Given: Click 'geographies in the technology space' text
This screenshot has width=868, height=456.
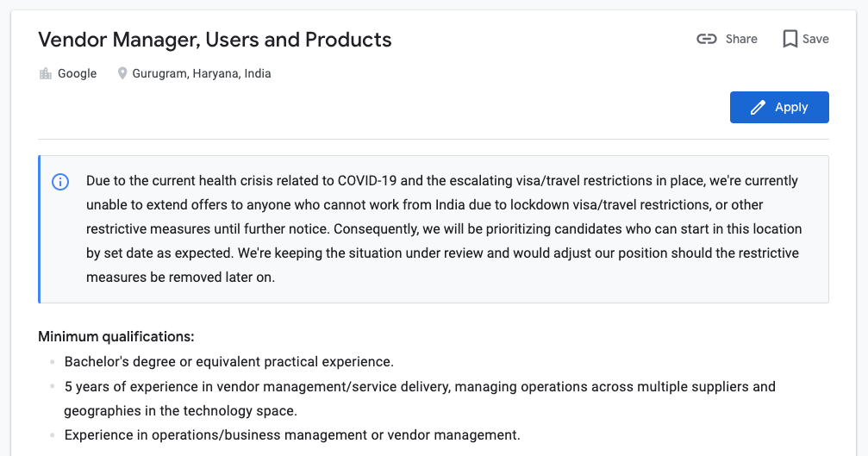Looking at the screenshot, I should [x=180, y=410].
